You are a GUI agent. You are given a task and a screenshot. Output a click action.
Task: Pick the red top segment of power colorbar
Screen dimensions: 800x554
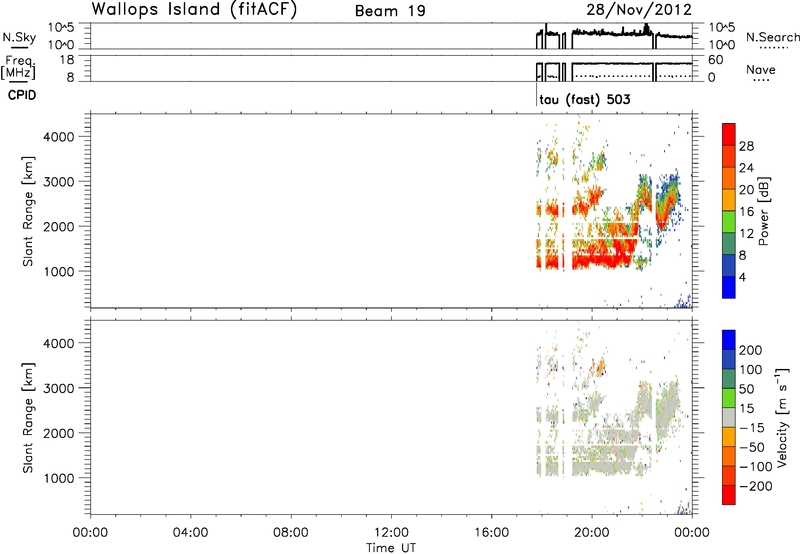729,135
